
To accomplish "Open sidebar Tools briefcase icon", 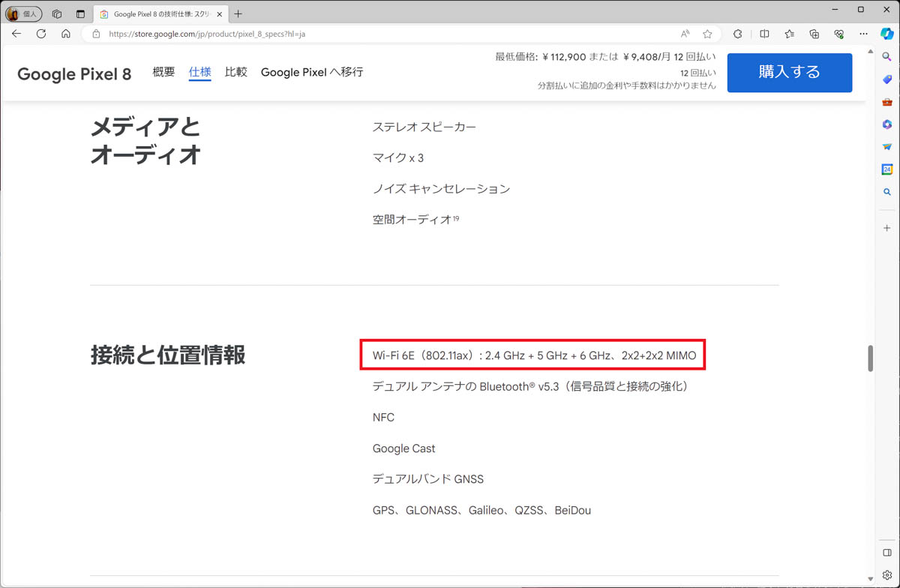I will pyautogui.click(x=887, y=102).
